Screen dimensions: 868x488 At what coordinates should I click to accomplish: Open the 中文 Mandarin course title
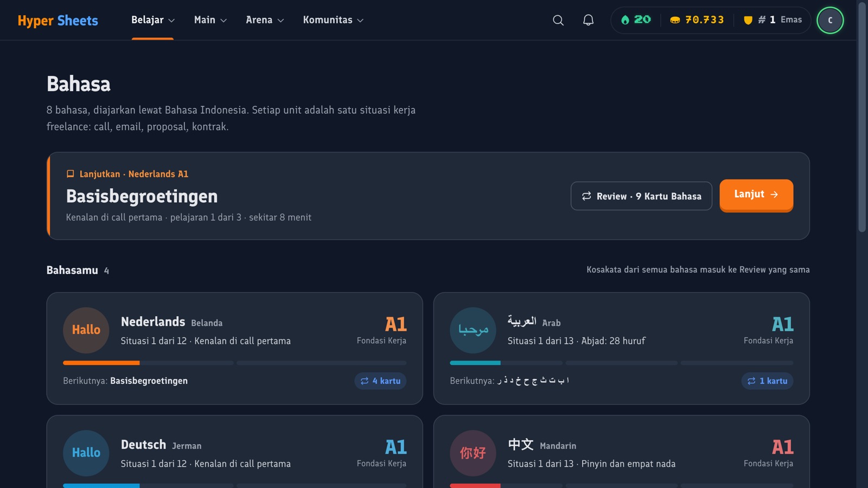pyautogui.click(x=542, y=445)
